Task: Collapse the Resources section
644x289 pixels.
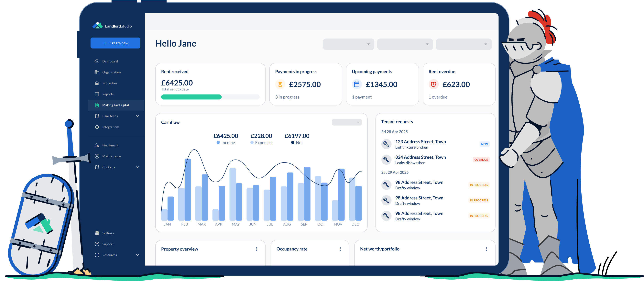Action: pyautogui.click(x=137, y=255)
